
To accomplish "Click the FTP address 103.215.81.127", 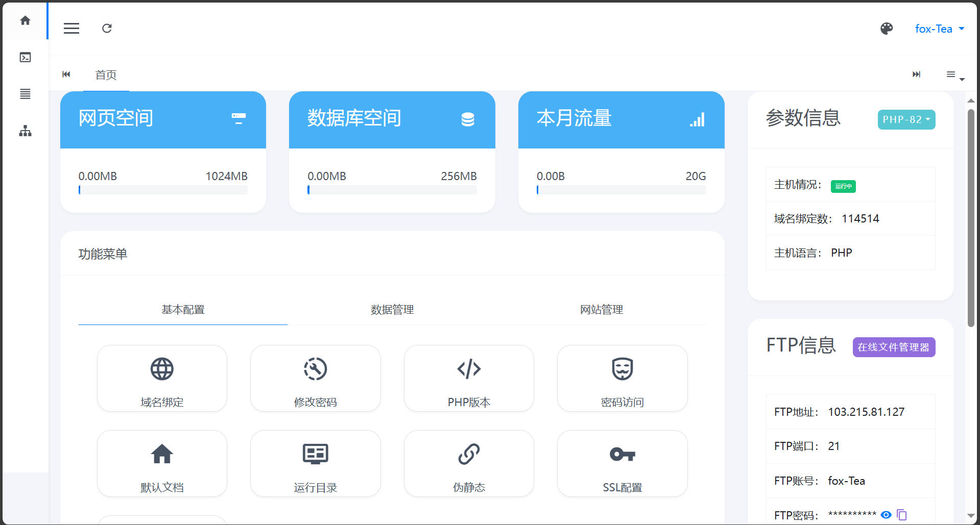I will (866, 412).
